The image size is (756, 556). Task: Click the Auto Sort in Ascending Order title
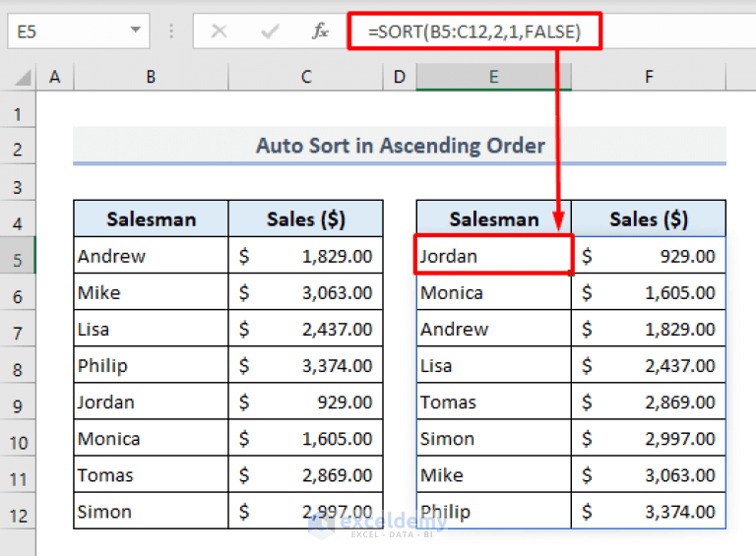(401, 146)
